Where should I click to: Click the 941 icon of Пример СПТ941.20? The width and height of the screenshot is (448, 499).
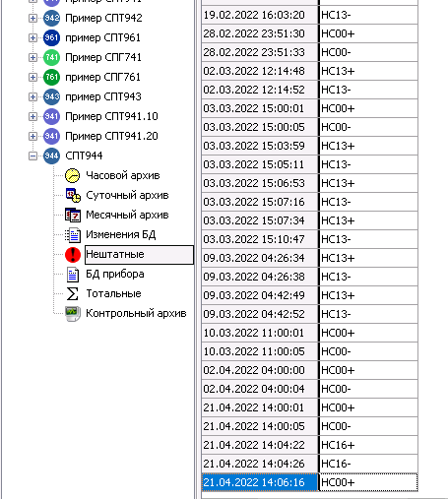51,136
